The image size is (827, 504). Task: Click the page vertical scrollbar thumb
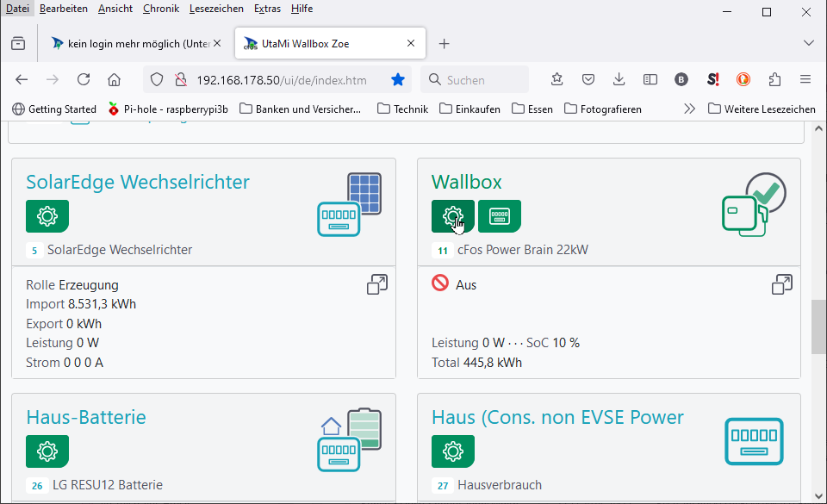pyautogui.click(x=818, y=327)
